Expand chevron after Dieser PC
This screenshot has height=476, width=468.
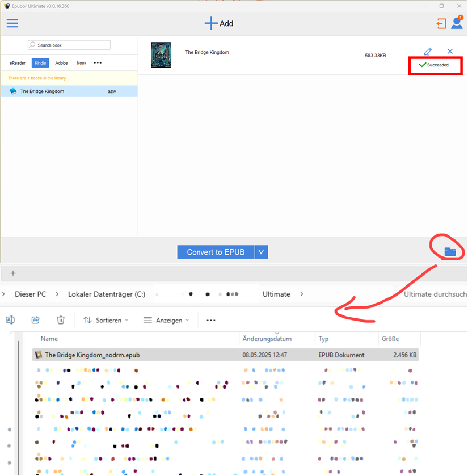57,294
